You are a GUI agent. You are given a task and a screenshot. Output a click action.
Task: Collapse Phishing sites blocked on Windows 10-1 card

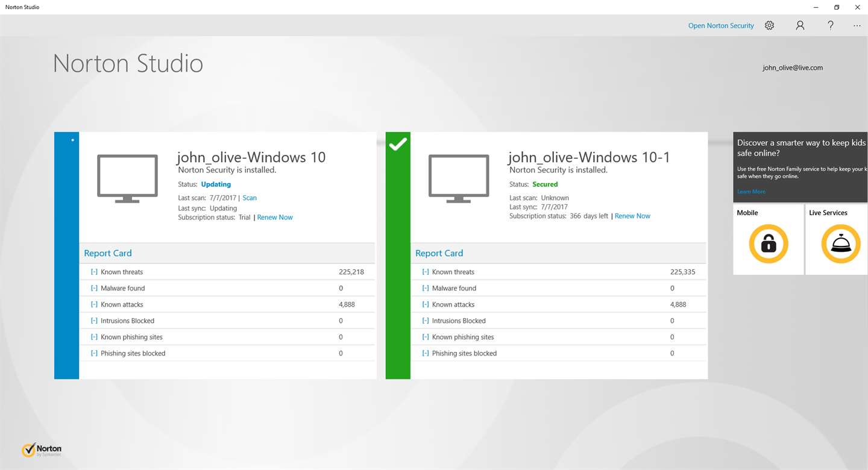pyautogui.click(x=426, y=353)
